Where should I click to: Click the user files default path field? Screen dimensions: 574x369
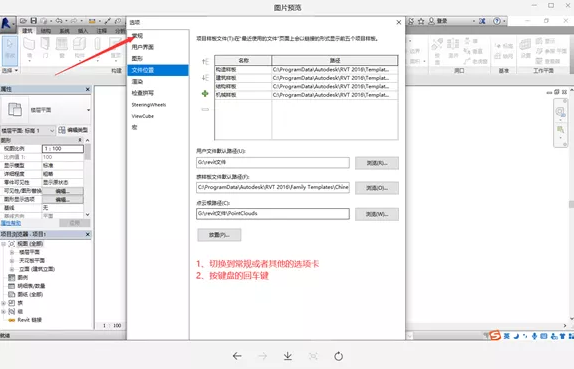tap(273, 163)
